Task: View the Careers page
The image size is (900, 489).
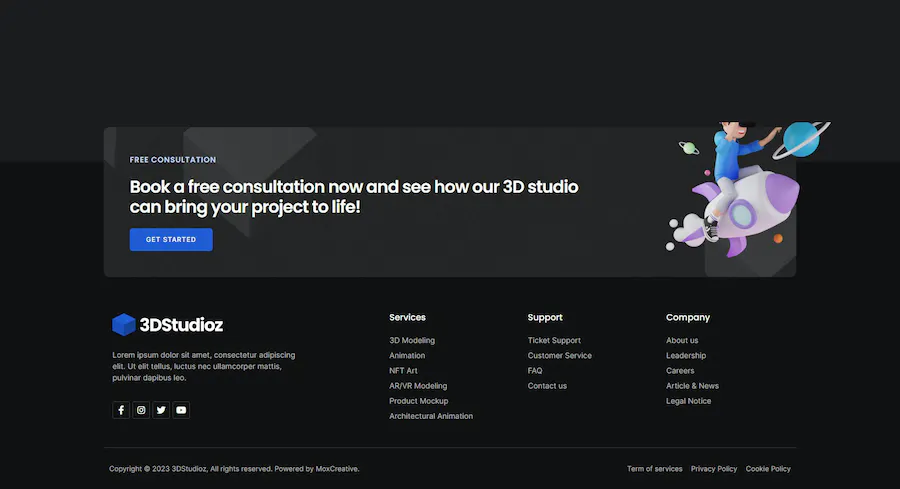Action: click(x=680, y=371)
